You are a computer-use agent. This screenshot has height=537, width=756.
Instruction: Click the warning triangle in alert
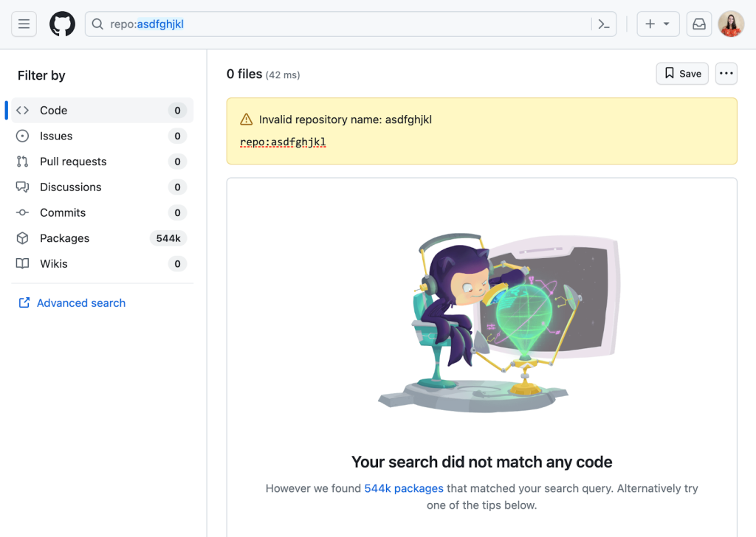click(247, 119)
